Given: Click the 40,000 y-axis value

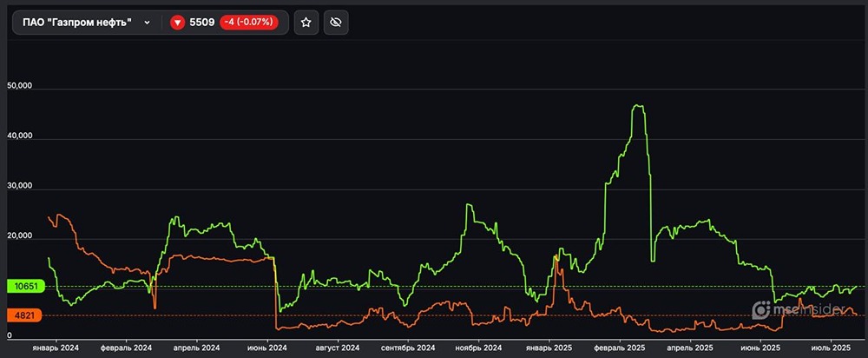Looking at the screenshot, I should point(20,136).
